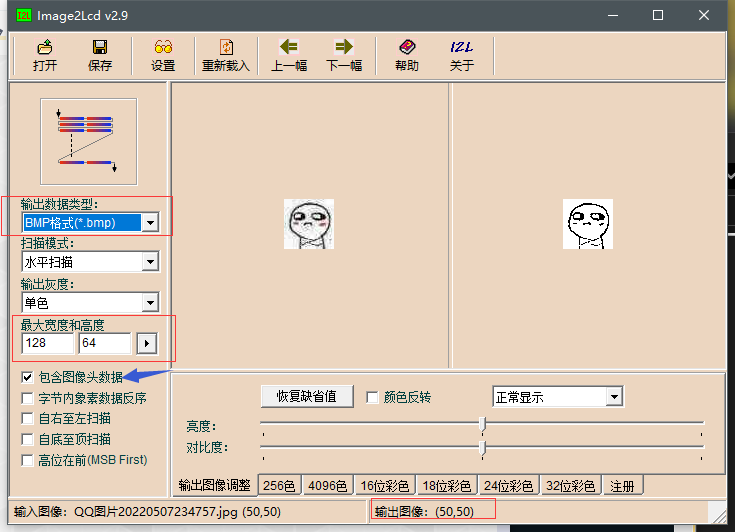Enable 字节内象素数据反序 checkbox
Viewport: 735px width, 532px height.
point(27,398)
